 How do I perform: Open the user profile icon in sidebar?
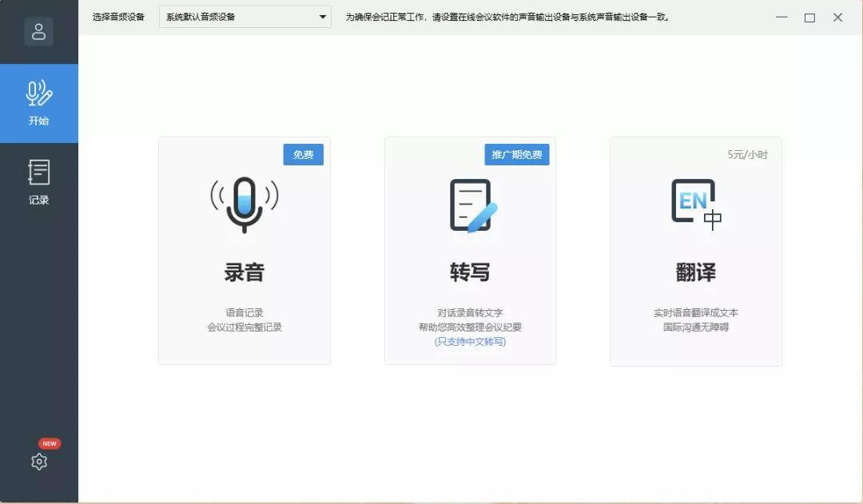(x=38, y=30)
